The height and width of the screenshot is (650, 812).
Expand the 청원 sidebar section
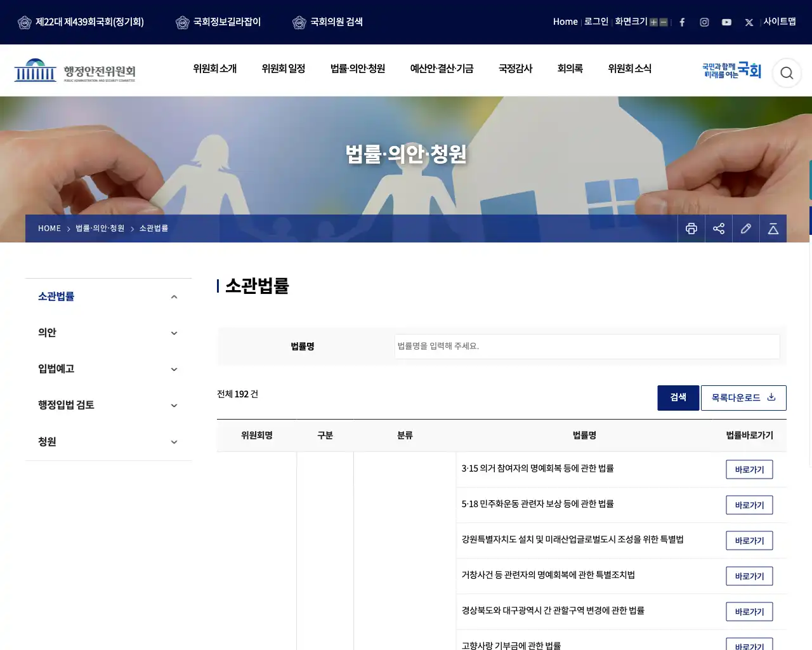tap(174, 442)
